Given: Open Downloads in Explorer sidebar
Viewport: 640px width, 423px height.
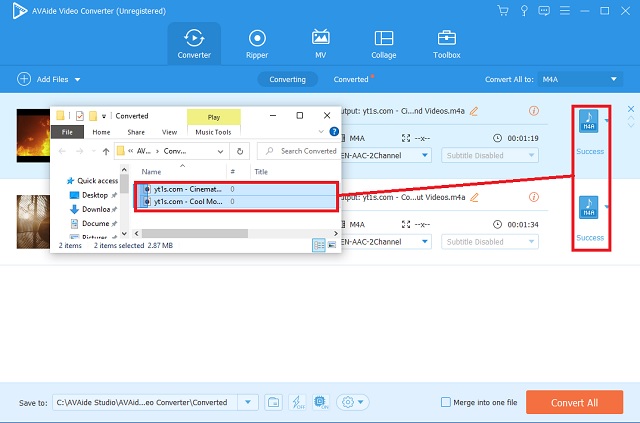Looking at the screenshot, I should tap(93, 209).
